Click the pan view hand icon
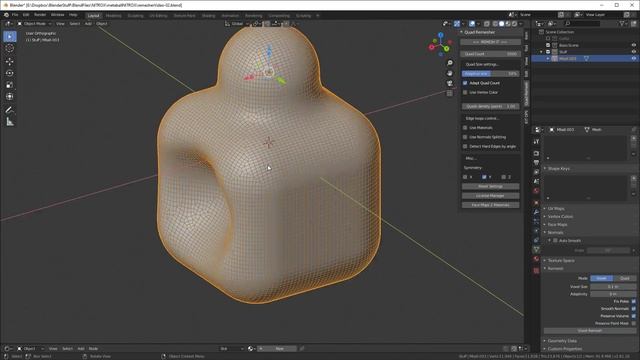The image size is (640, 360). pyautogui.click(x=450, y=73)
